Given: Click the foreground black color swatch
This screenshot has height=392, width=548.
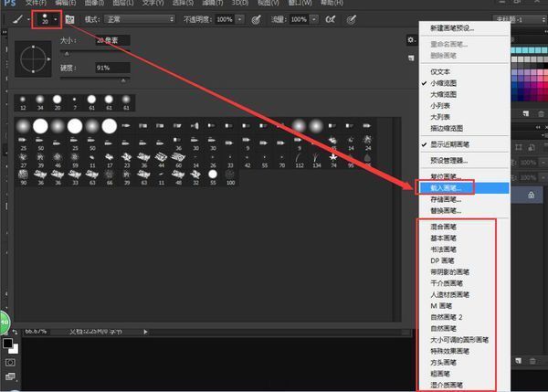Looking at the screenshot, I should (x=6, y=344).
